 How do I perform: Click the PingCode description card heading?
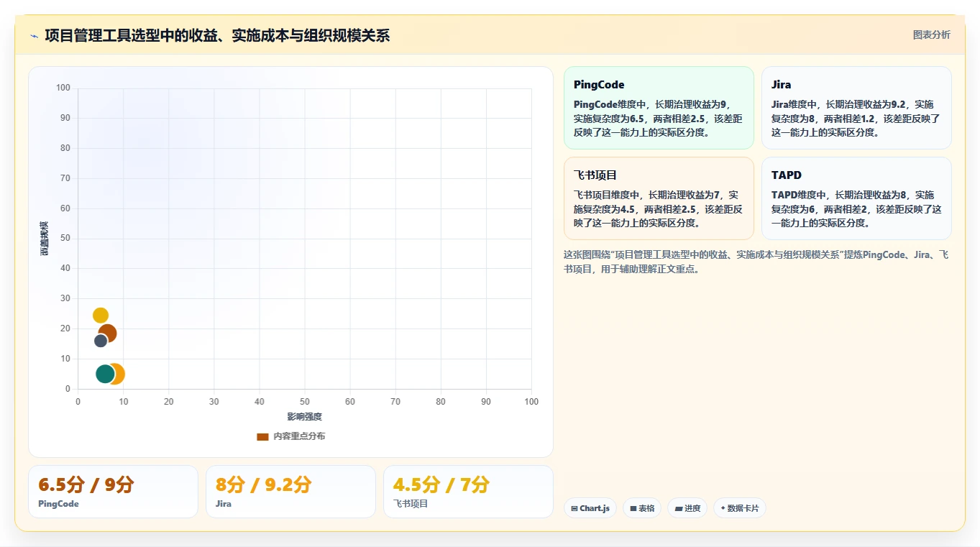click(x=599, y=85)
